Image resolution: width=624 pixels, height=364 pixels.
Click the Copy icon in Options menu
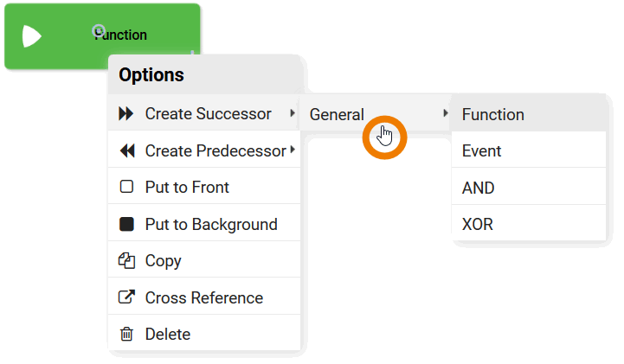126,261
